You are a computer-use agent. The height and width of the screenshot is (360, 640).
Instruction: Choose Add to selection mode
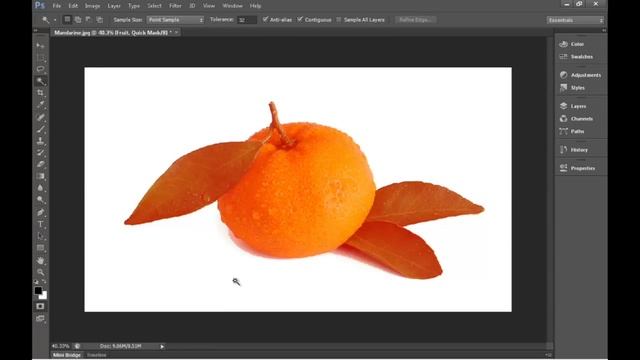point(78,20)
